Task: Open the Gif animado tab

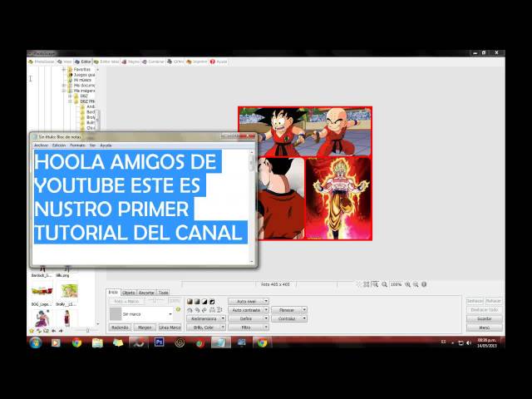Action: [x=175, y=62]
